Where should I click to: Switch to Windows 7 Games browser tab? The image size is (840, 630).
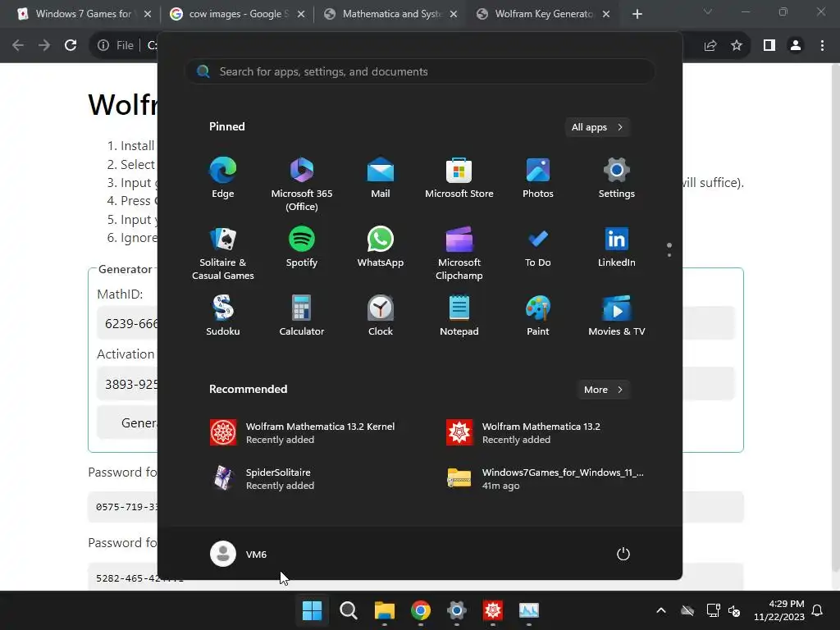click(84, 14)
